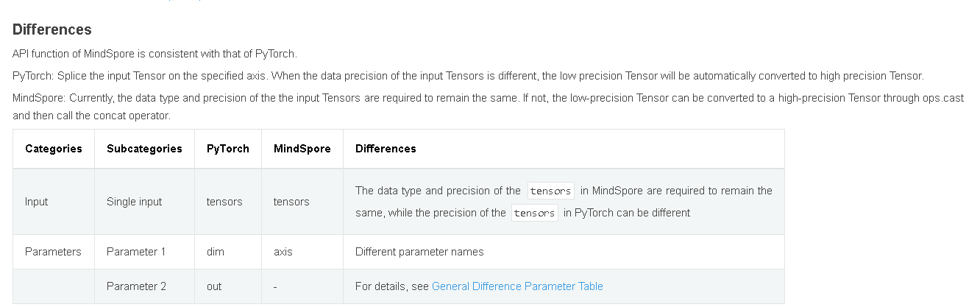Select the PyTorch column header

tap(227, 149)
